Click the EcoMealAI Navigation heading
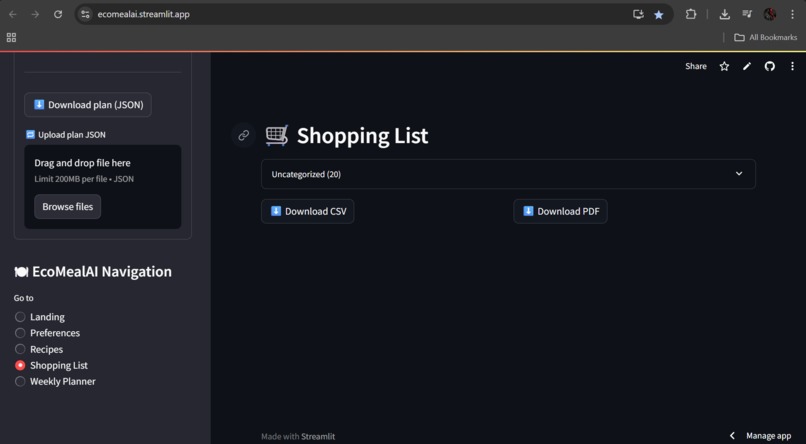The height and width of the screenshot is (444, 806). point(93,271)
